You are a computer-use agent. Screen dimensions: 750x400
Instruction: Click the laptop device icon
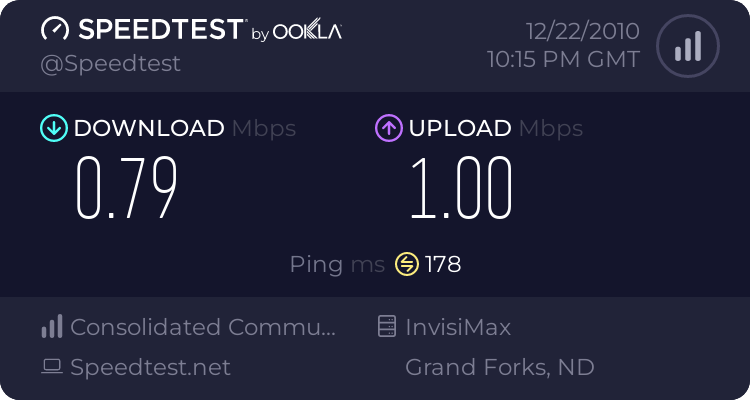point(52,367)
